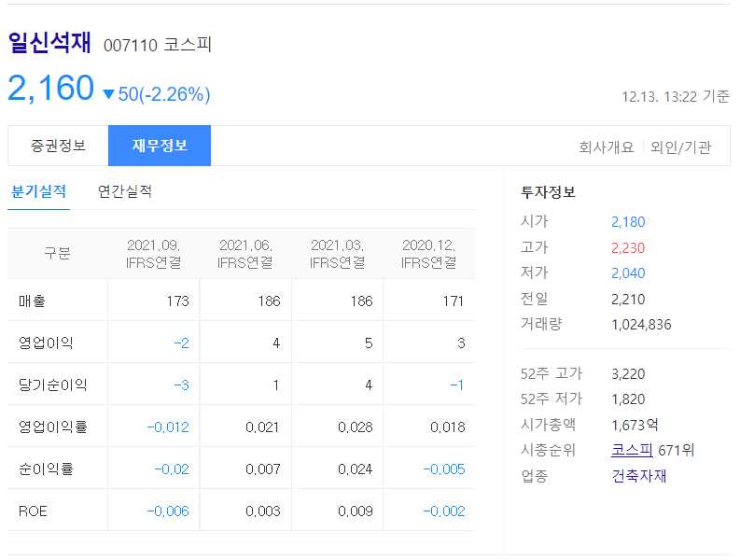Click the timestamp 12.13. 13:22 기준
The width and height of the screenshot is (740, 560).
[676, 97]
